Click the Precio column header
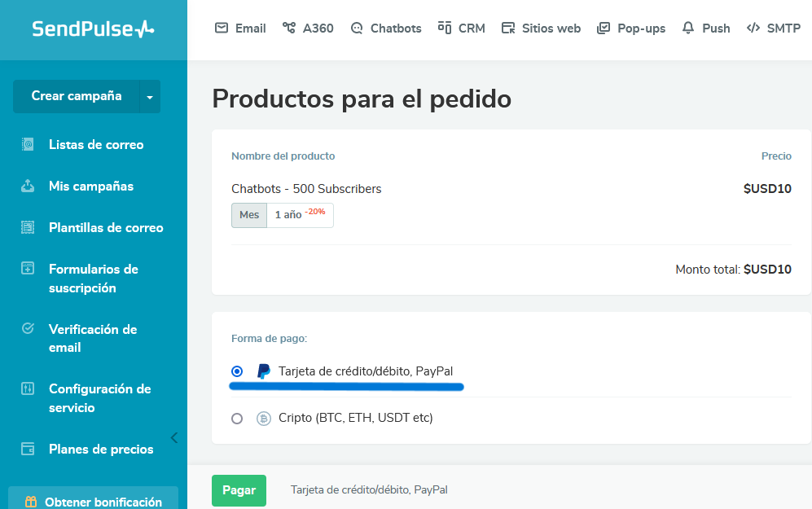The image size is (812, 509). coord(776,156)
